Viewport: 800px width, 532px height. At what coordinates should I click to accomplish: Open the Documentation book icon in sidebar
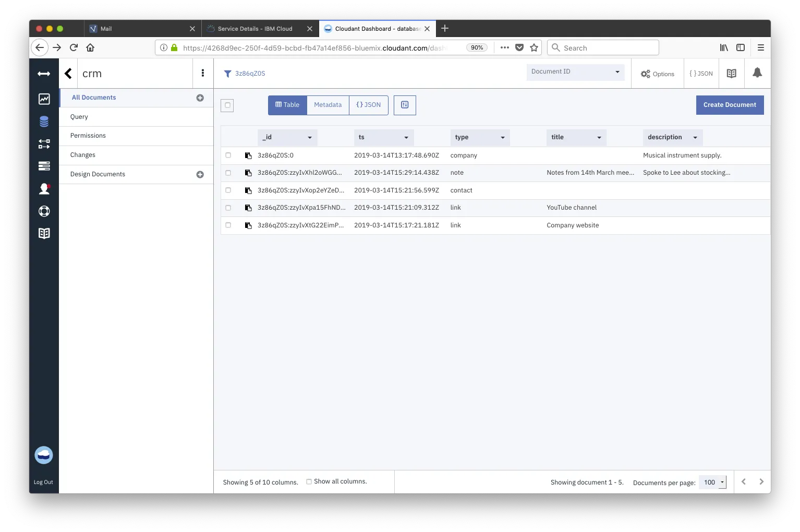tap(44, 233)
